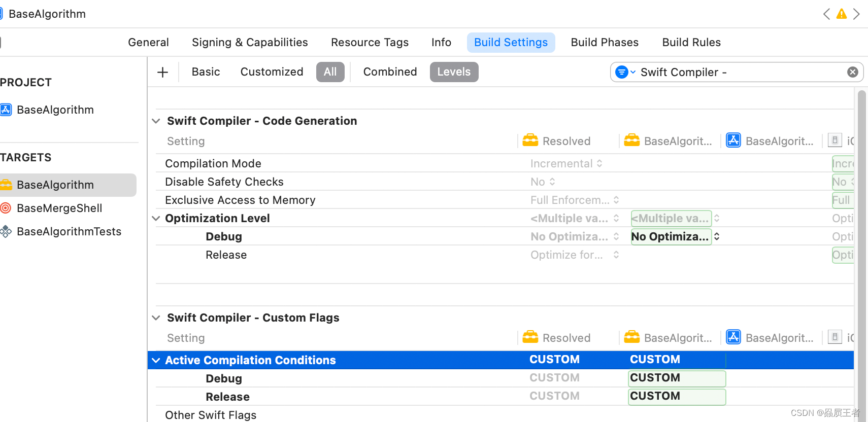
Task: Select Other Swift Flags setting row
Action: (x=505, y=414)
